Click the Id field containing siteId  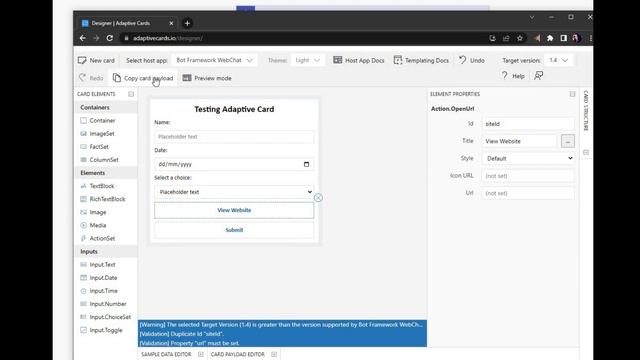[x=528, y=124]
